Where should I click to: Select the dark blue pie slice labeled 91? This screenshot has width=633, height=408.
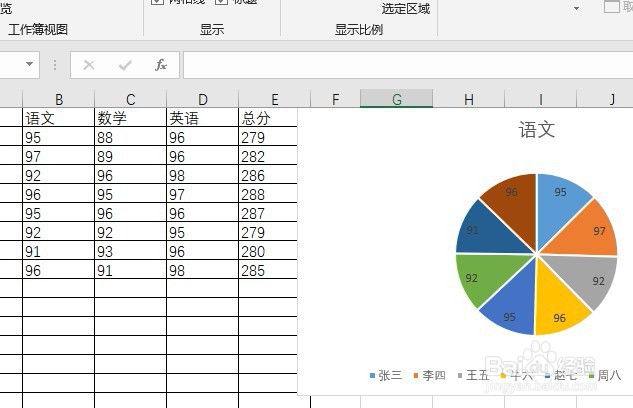click(484, 232)
